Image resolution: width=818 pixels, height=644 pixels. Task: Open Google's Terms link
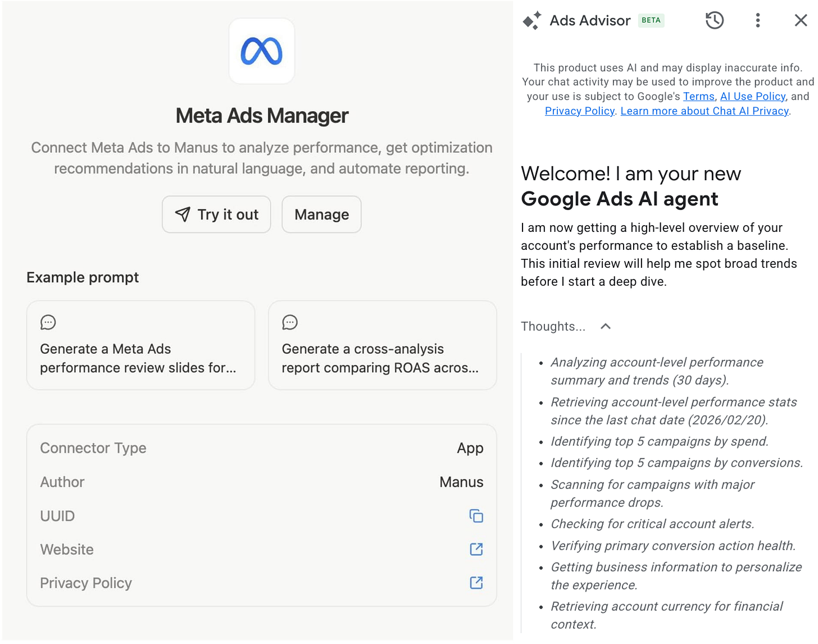click(x=699, y=97)
